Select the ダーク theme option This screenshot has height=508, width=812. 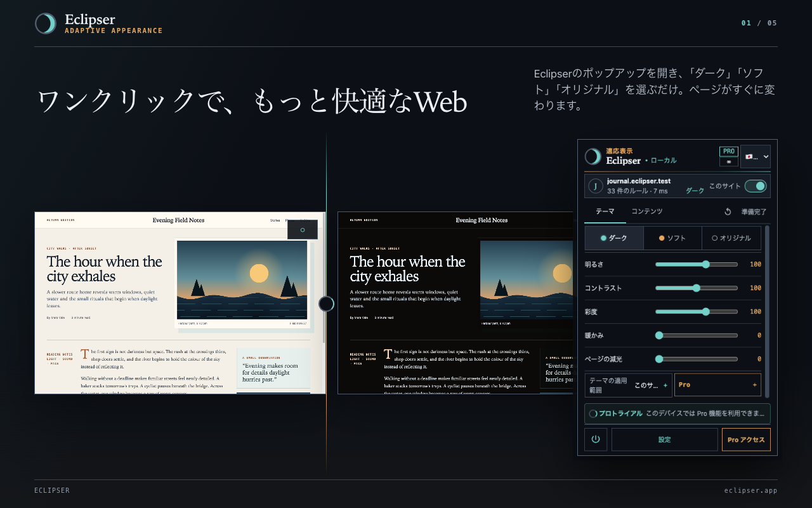coord(614,238)
